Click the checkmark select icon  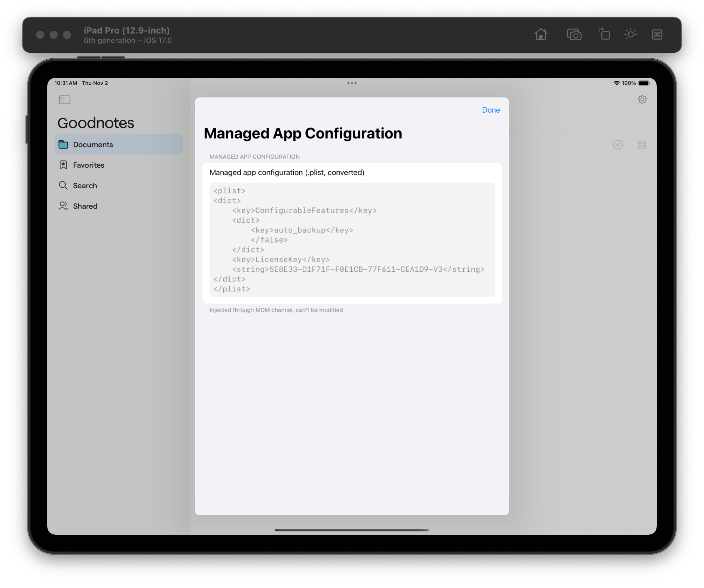click(x=618, y=145)
